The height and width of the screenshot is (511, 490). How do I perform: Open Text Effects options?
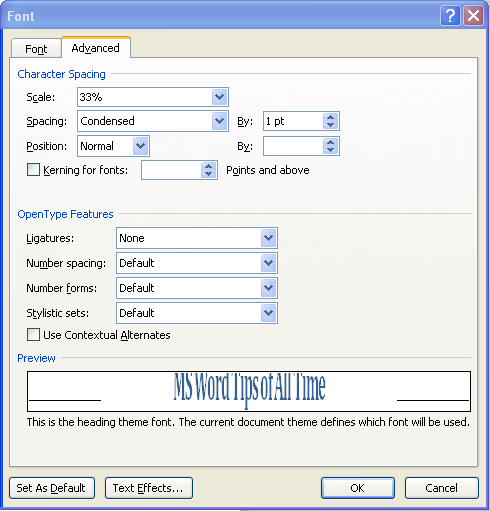(149, 488)
